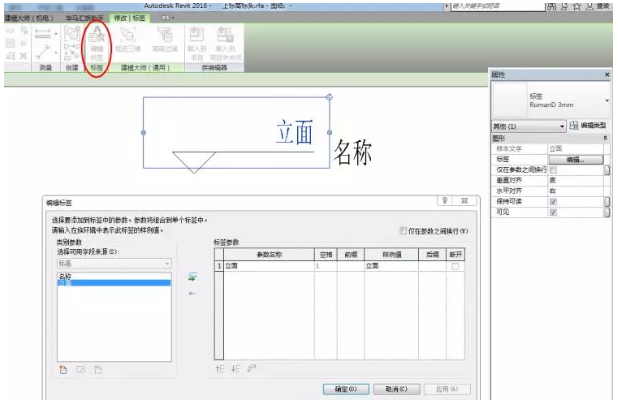Toggle wrap between parameters checkbox in dialog
The width and height of the screenshot is (618, 406).
tap(403, 231)
